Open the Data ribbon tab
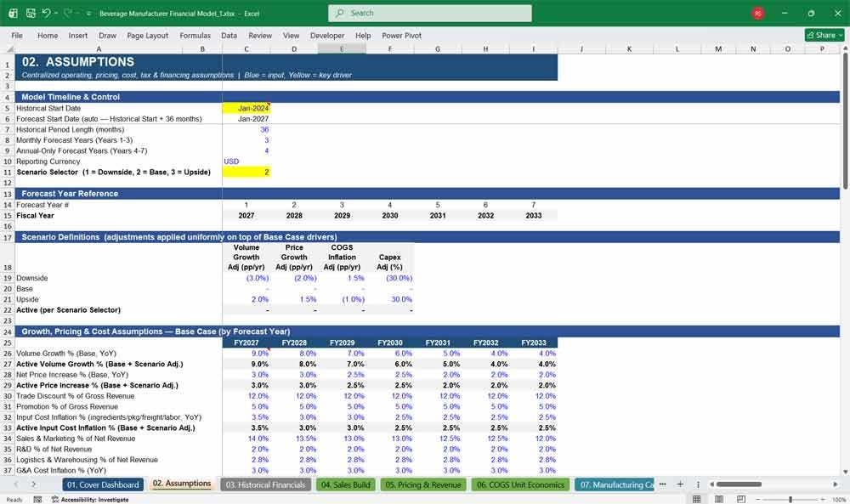850x504 pixels. 229,35
